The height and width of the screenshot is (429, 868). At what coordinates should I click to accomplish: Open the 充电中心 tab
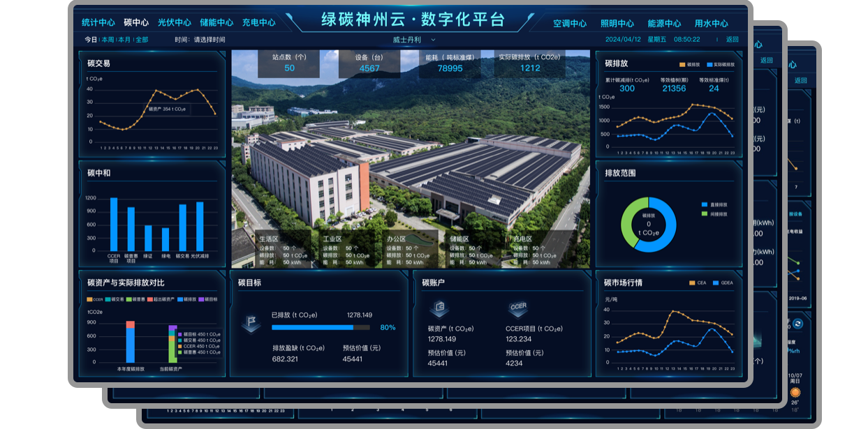[x=258, y=22]
